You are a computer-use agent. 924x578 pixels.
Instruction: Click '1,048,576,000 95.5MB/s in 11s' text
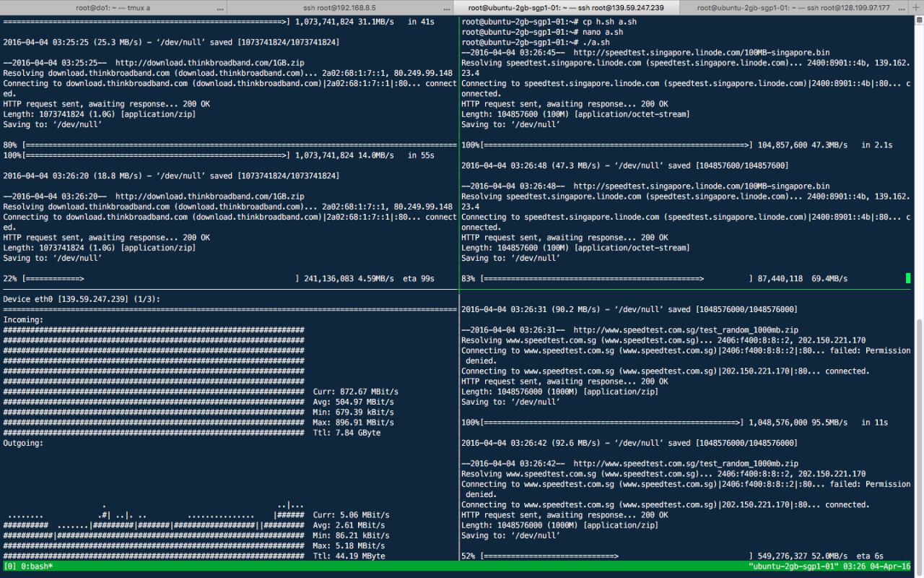click(x=819, y=423)
